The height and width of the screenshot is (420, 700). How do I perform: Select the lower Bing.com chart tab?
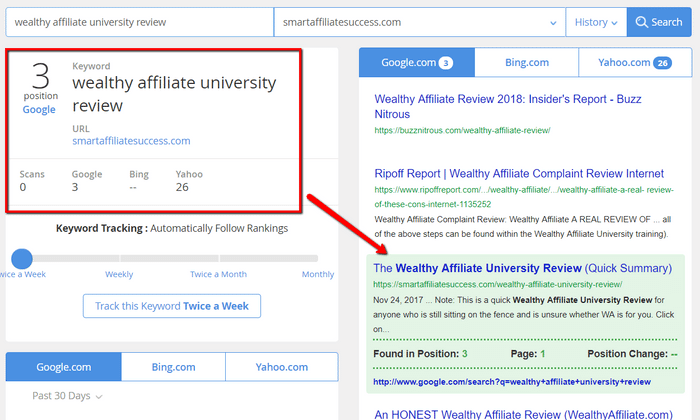[173, 367]
